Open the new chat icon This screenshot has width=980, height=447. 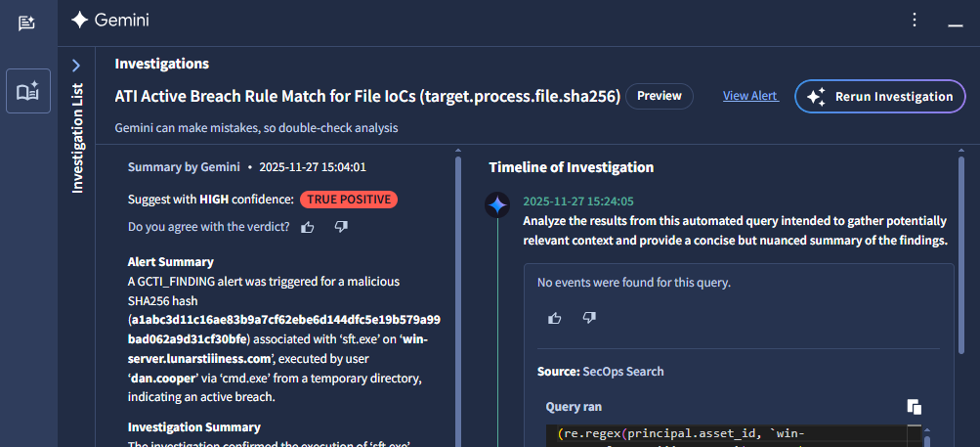tap(27, 22)
